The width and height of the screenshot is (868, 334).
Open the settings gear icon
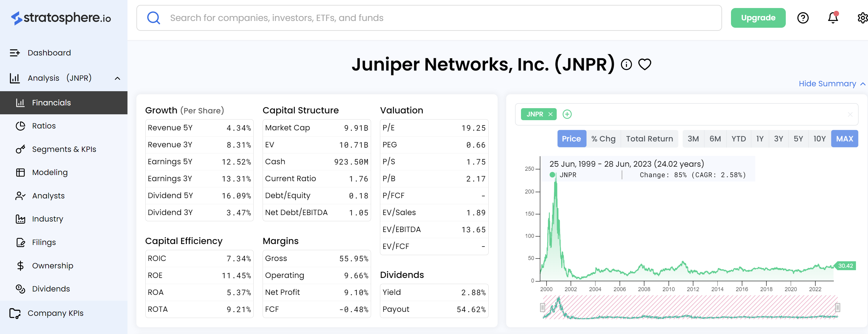click(x=863, y=18)
